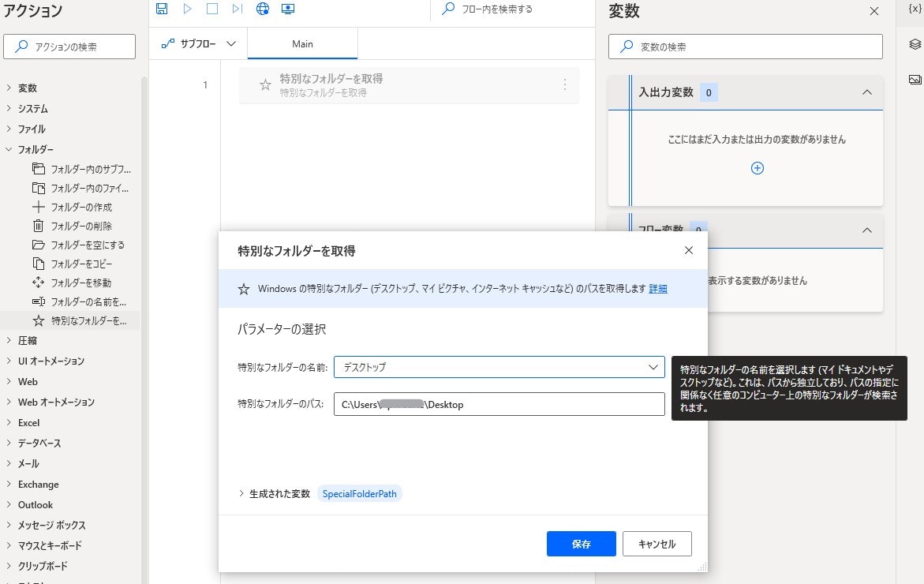Click star icon of workspace action step
The width and height of the screenshot is (924, 584).
point(265,85)
